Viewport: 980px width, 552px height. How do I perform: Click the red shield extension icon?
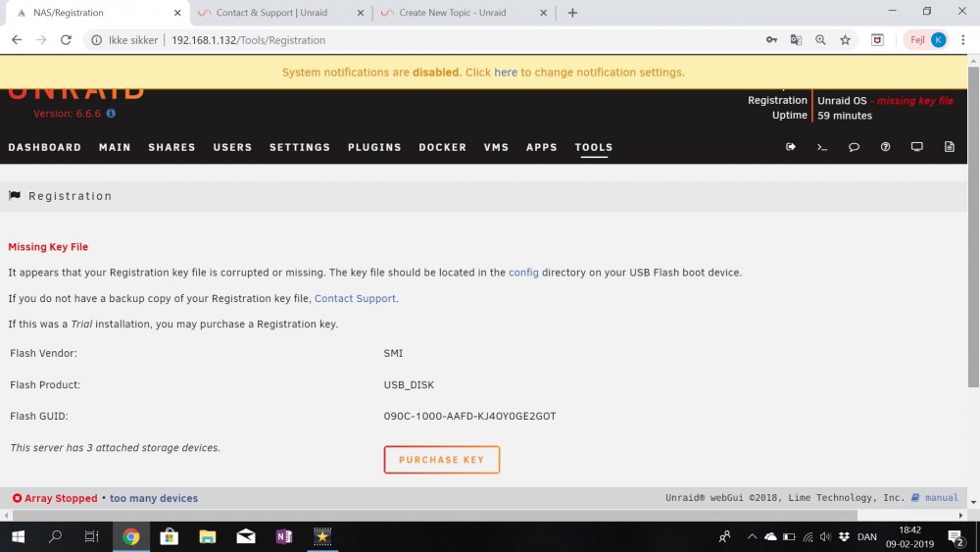pyautogui.click(x=877, y=40)
